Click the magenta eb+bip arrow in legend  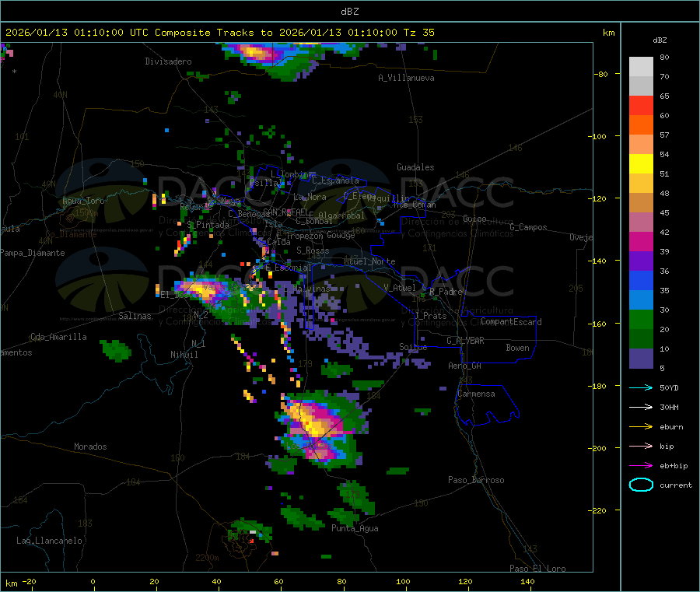click(x=641, y=466)
